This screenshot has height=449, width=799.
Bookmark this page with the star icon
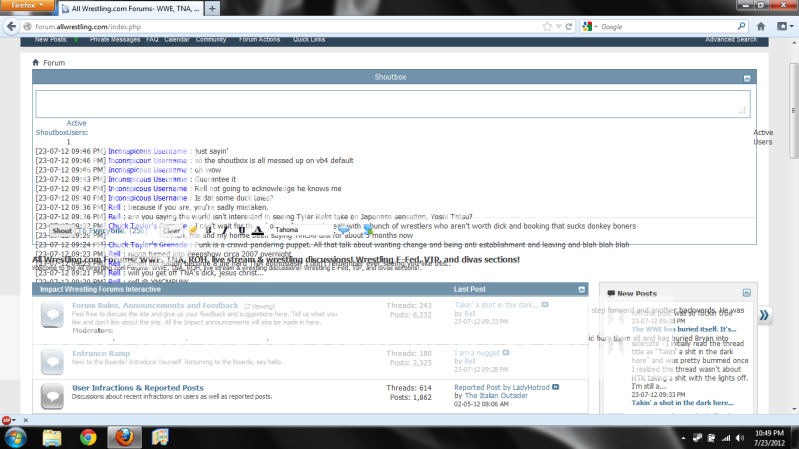click(546, 26)
